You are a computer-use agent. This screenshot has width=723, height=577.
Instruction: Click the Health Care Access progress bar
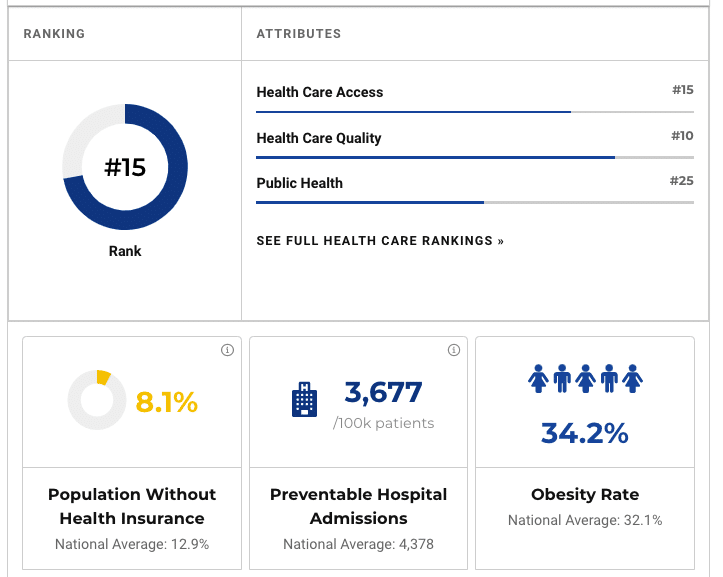click(475, 112)
